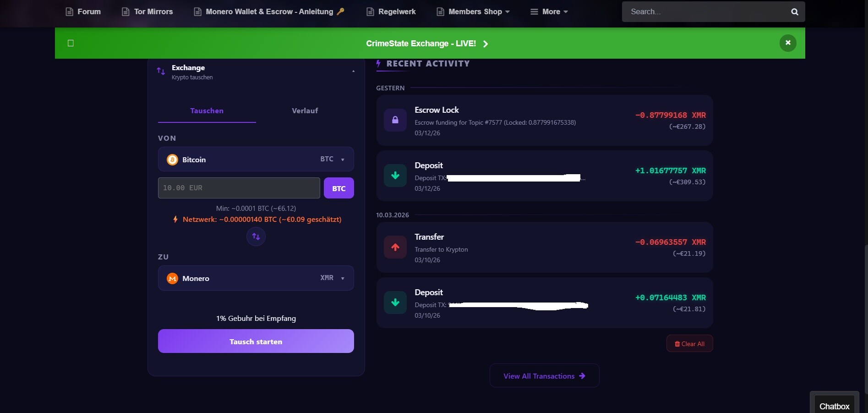Click the lightning icon beside Recent Activity
This screenshot has width=868, height=413.
click(x=378, y=64)
